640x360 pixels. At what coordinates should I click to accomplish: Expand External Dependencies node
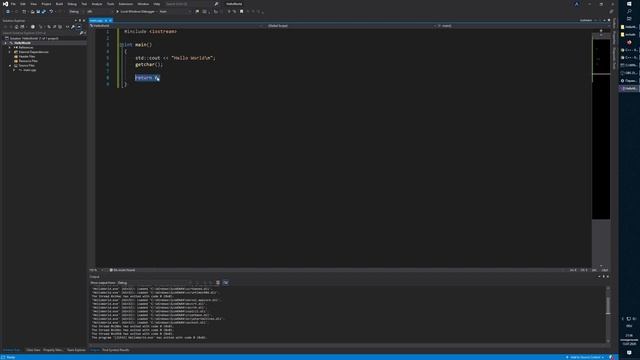point(10,52)
